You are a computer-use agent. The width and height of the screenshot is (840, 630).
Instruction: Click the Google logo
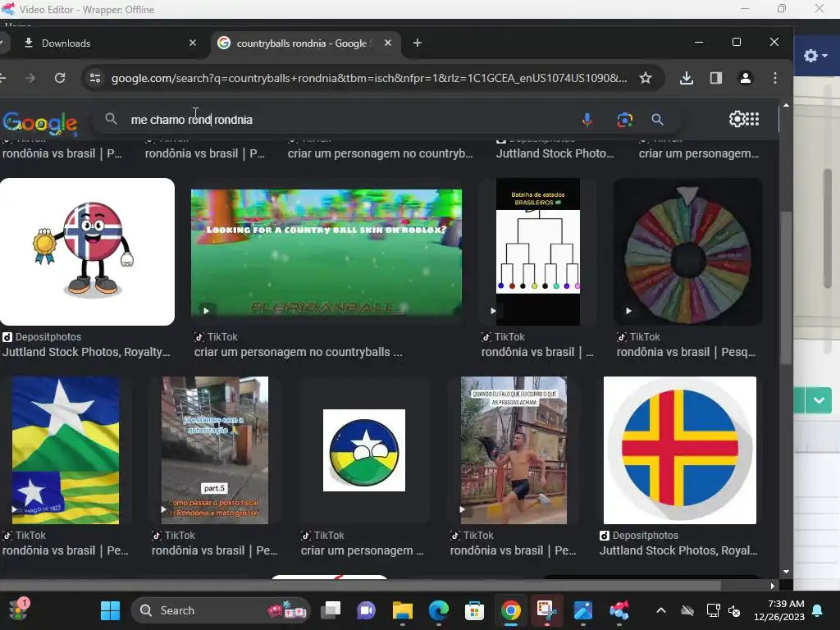[39, 123]
